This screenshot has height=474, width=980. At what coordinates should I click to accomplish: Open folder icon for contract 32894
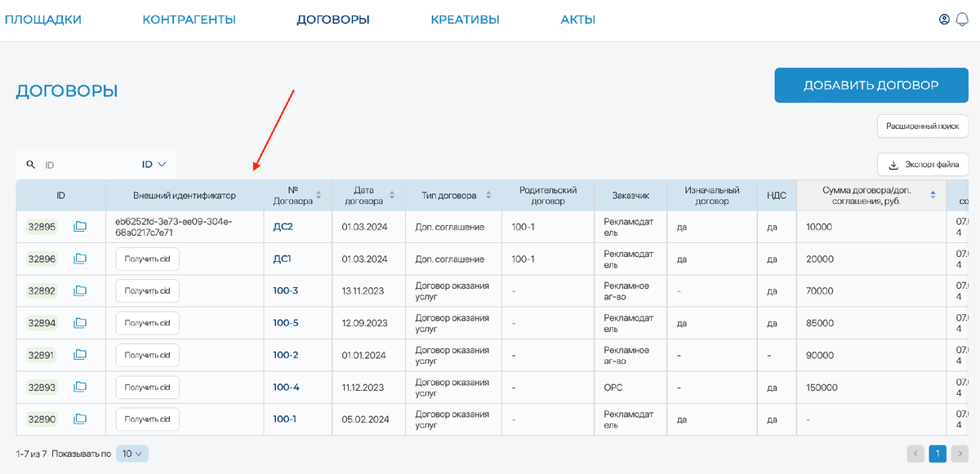click(x=80, y=323)
